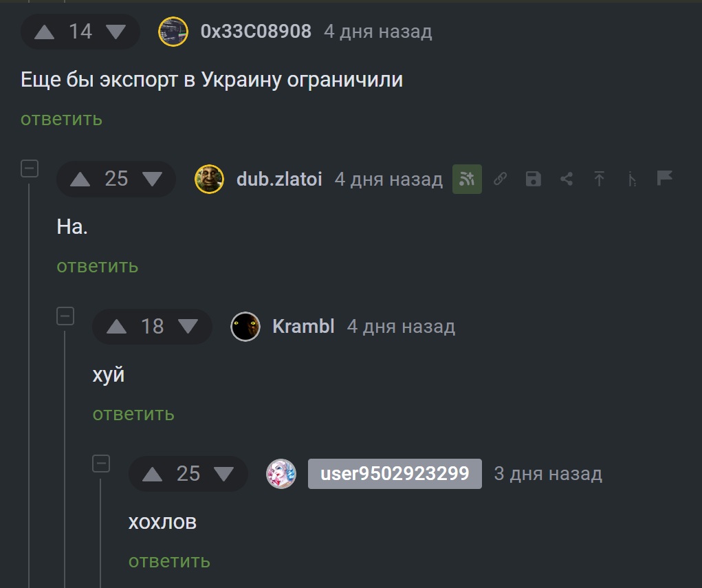Image resolution: width=702 pixels, height=588 pixels.
Task: Copy link to dub.zlatoi's comment
Action: point(500,179)
